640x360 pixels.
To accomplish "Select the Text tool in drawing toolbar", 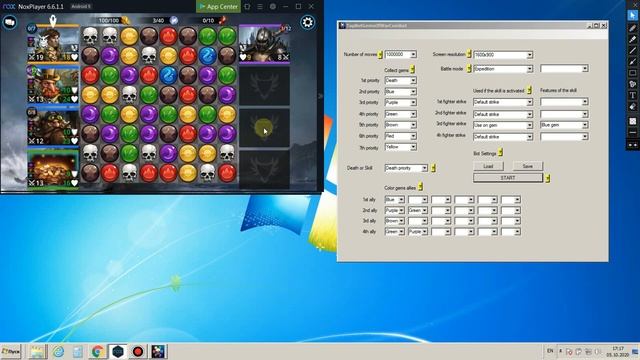I will (632, 95).
